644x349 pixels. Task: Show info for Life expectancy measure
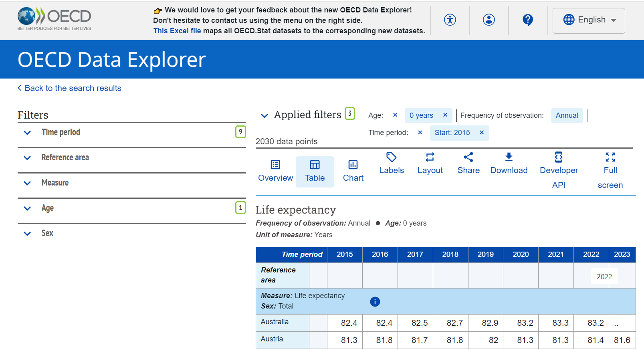pyautogui.click(x=375, y=302)
